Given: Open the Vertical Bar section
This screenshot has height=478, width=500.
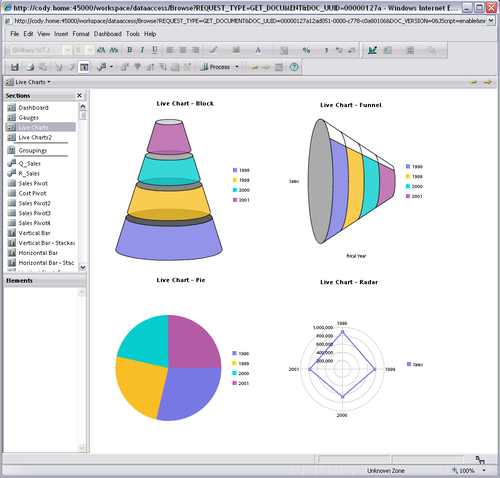Looking at the screenshot, I should (x=34, y=233).
